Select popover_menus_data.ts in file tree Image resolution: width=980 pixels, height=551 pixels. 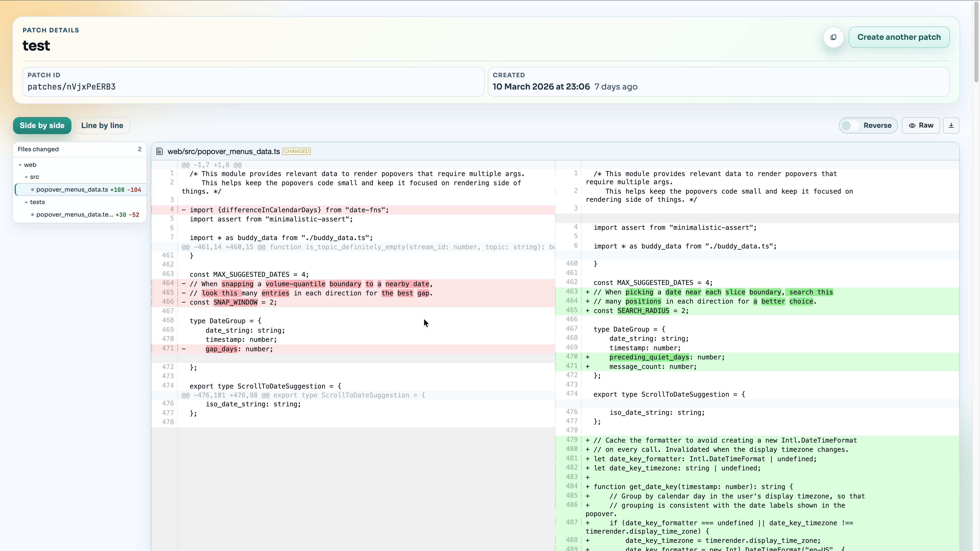(x=72, y=190)
